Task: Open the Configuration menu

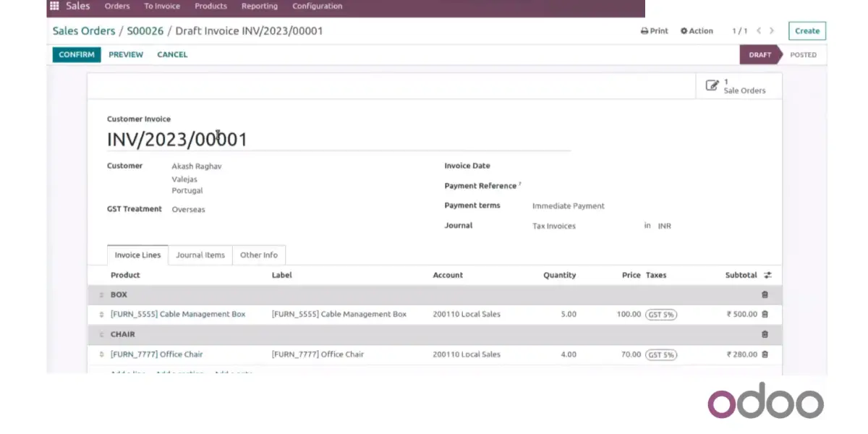Action: pos(318,6)
